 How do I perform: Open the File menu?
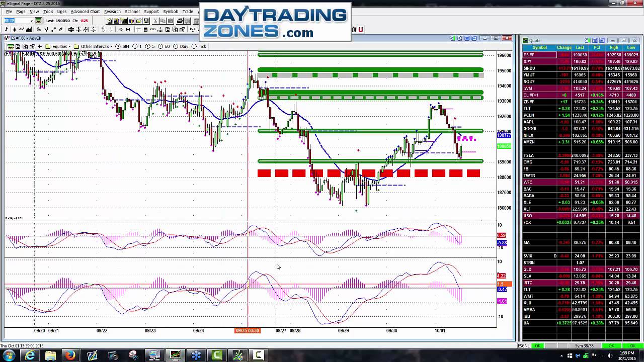9,11
